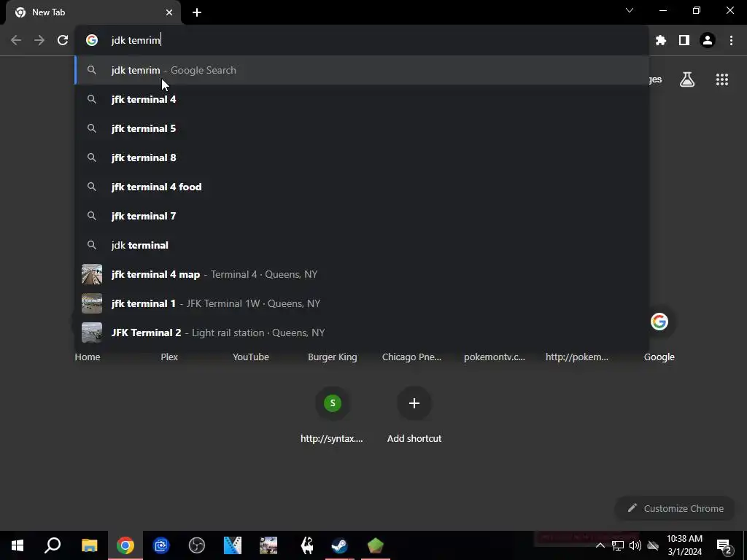
Task: Pick the 'jfk terminal 7' suggestion
Action: pyautogui.click(x=362, y=216)
